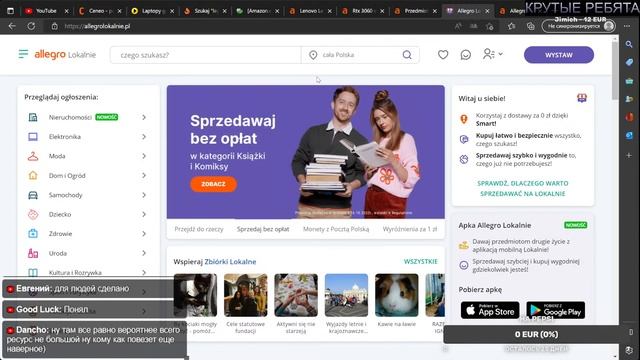Image resolution: width=640 pixels, height=360 pixels.
Task: Close the YouTube browser tab
Action: pyautogui.click(x=67, y=11)
